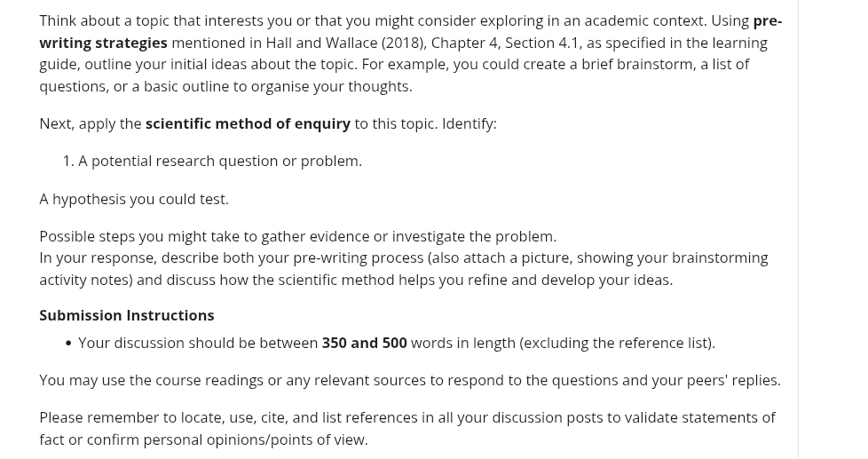Click the bold 'pre-writing strategies' text
This screenshot has width=868, height=459.
(104, 43)
